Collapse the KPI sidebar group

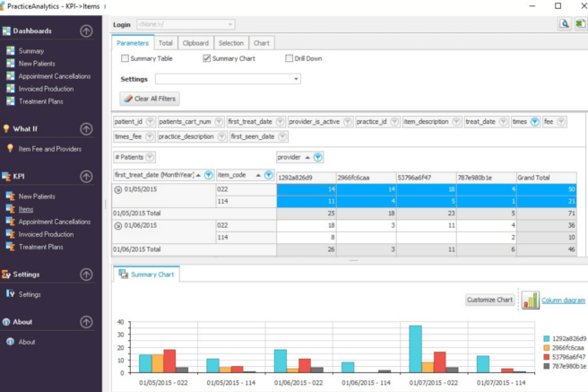coord(86,177)
